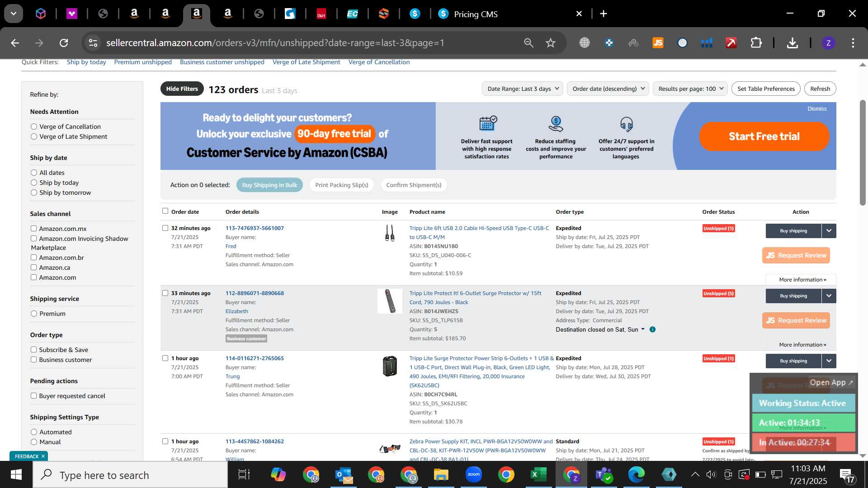Open the Order date (descending) sort dropdown
This screenshot has height=488, width=868.
tap(608, 89)
